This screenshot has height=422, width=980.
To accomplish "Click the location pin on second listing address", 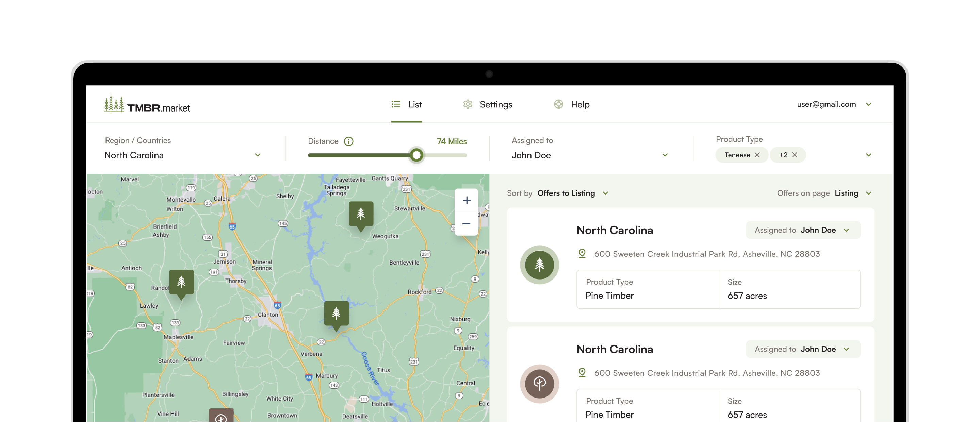I will point(582,373).
